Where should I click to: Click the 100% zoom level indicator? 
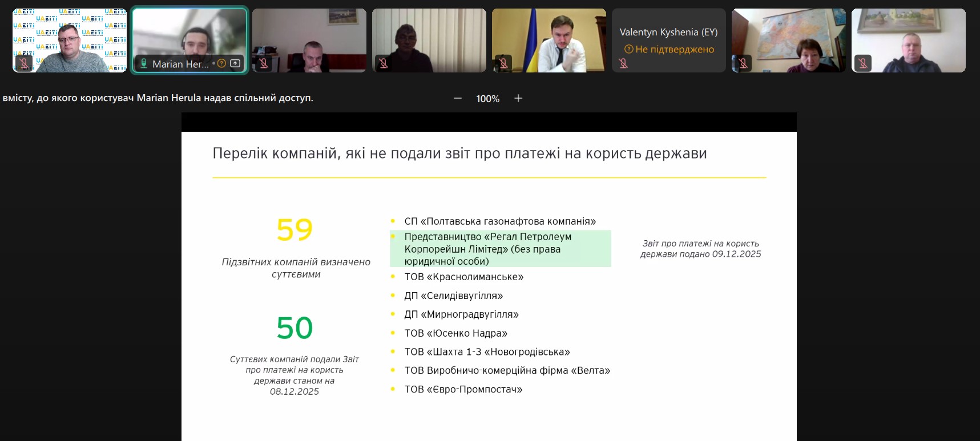(487, 99)
